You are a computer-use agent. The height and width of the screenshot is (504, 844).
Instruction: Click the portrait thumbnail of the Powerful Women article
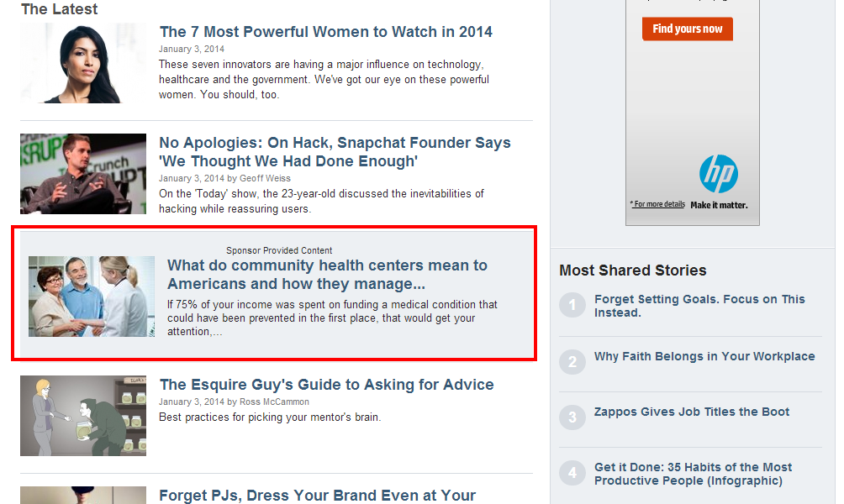[83, 63]
